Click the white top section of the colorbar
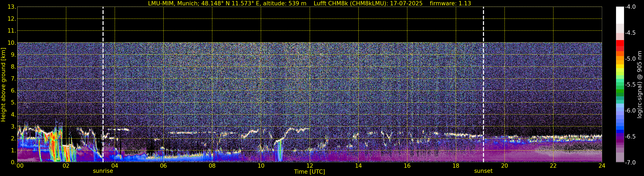This screenshot has width=644, height=176. 620,15
